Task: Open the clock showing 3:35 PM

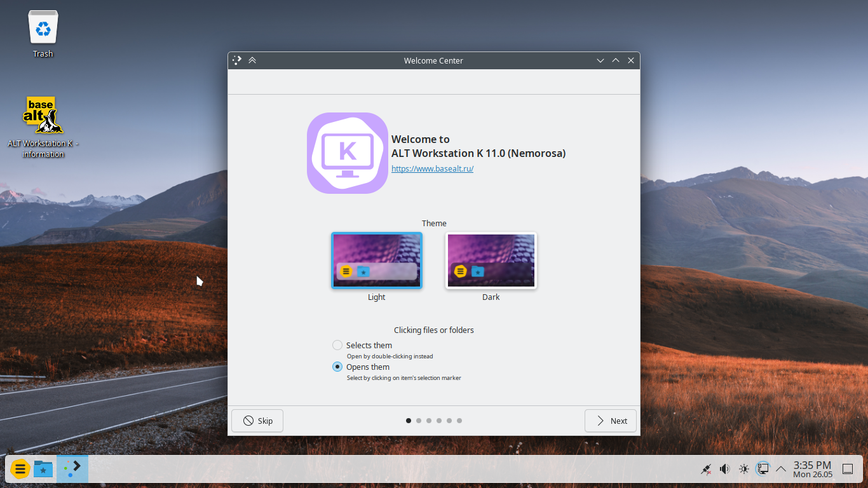Action: click(x=813, y=469)
